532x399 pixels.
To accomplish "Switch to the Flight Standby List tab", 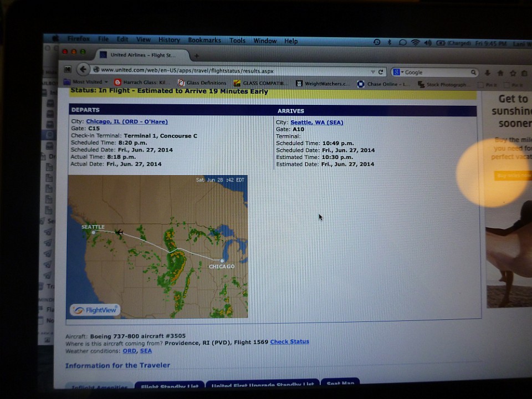I will [x=170, y=385].
